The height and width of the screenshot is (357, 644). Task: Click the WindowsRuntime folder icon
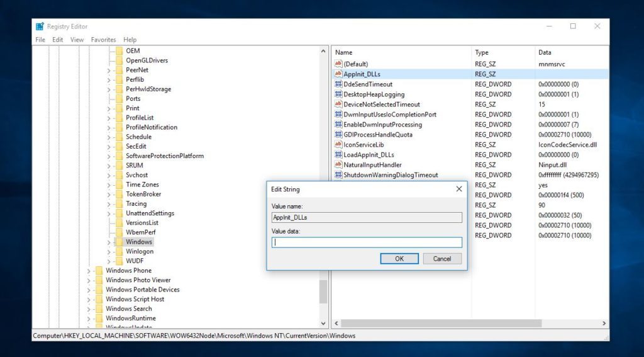[99, 318]
